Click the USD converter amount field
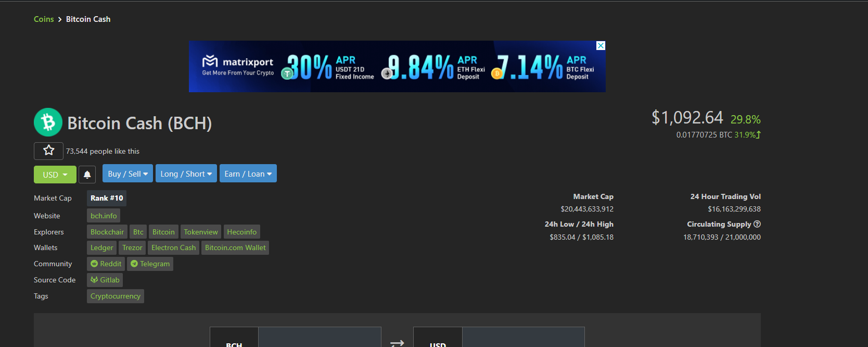The image size is (868, 347). point(523,338)
